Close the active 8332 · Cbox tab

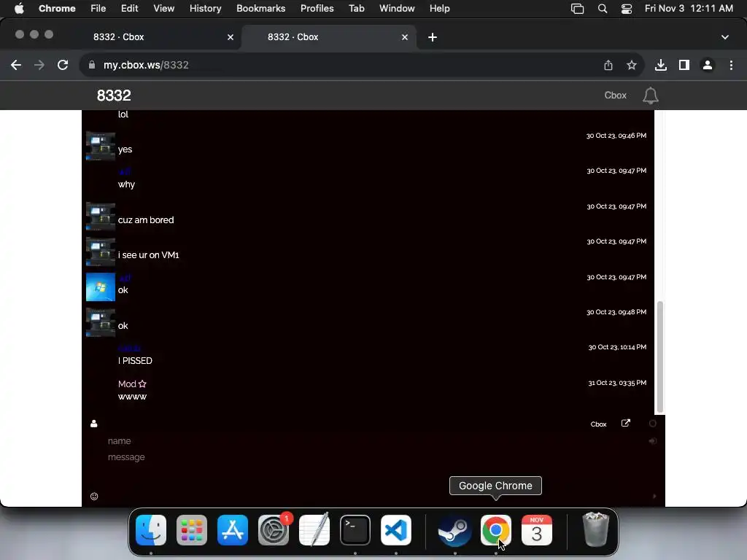pos(404,37)
